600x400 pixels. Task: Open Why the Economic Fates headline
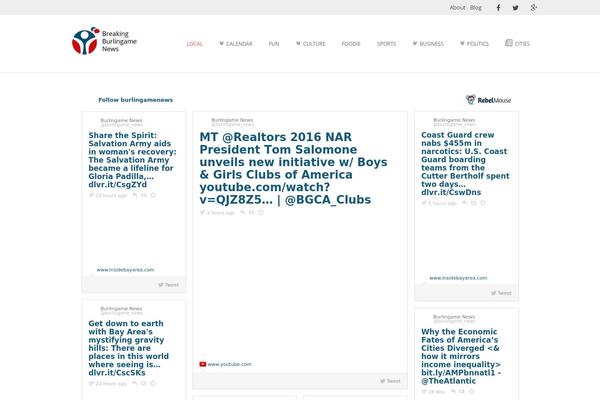pyautogui.click(x=461, y=356)
